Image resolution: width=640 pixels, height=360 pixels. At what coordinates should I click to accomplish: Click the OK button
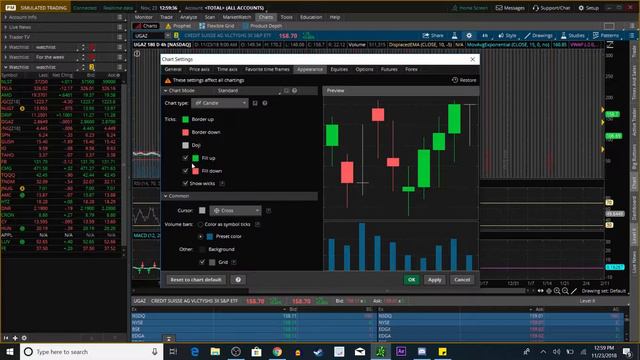point(411,280)
